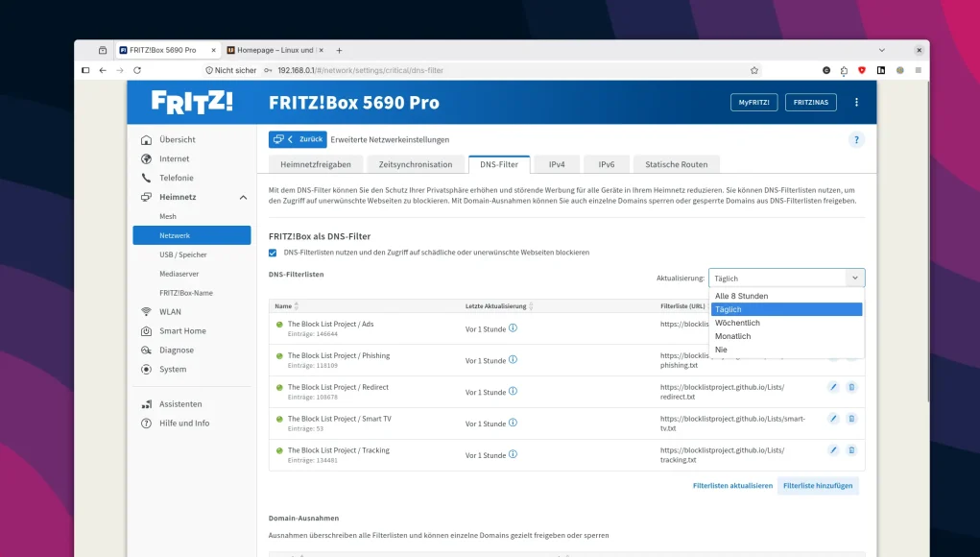Switch to Heimnetzfreigaben tab
980x557 pixels.
(316, 164)
